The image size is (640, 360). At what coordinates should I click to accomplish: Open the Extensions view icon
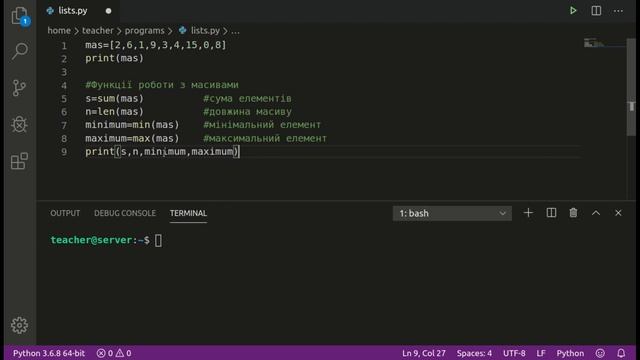[x=19, y=161]
